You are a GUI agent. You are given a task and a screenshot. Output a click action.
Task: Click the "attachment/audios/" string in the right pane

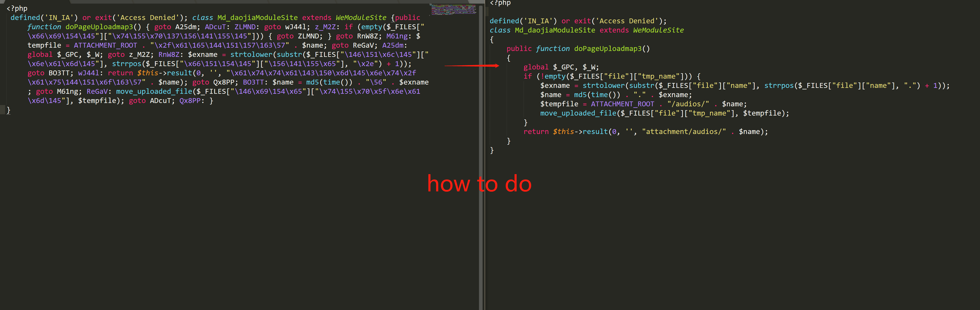[684, 132]
